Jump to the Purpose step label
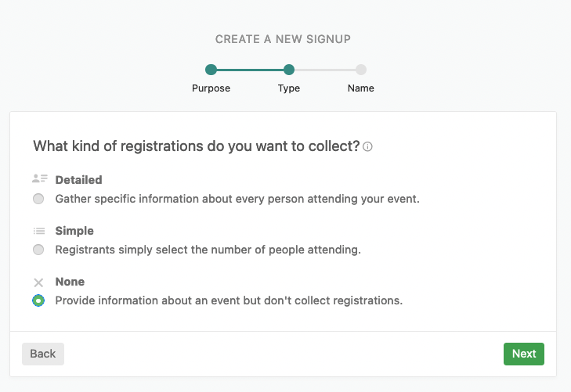Viewport: 571px width, 392px height. click(211, 88)
